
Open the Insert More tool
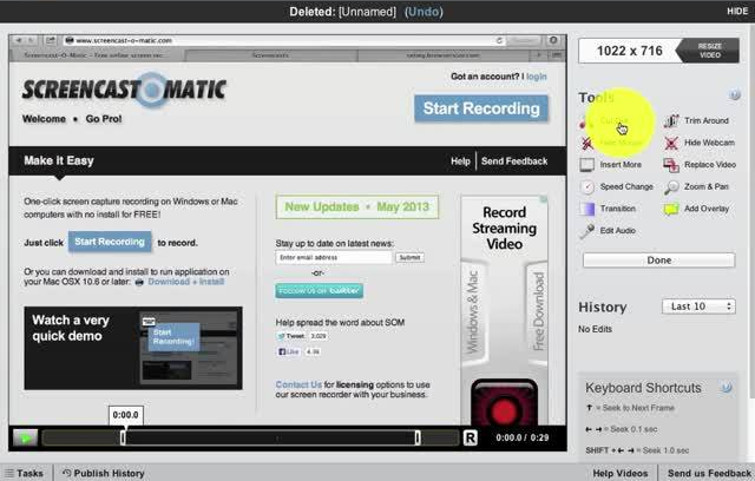[611, 165]
